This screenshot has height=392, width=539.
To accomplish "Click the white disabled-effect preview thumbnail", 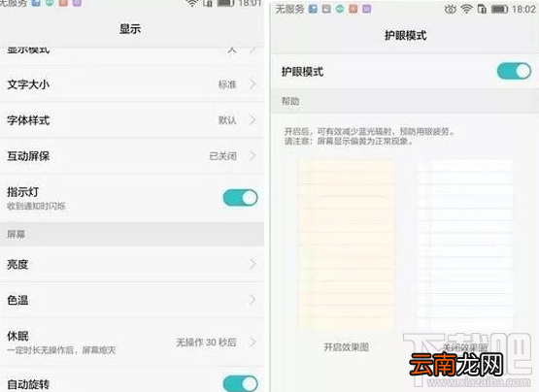I will point(464,245).
